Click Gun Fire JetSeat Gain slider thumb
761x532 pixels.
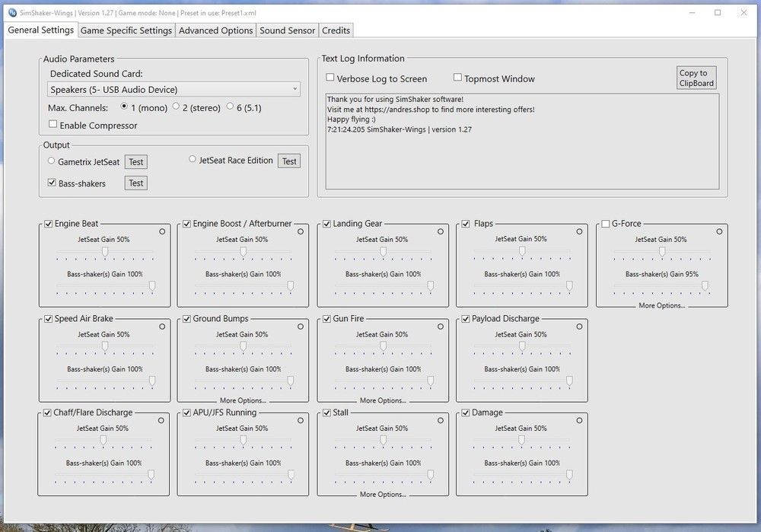point(383,346)
